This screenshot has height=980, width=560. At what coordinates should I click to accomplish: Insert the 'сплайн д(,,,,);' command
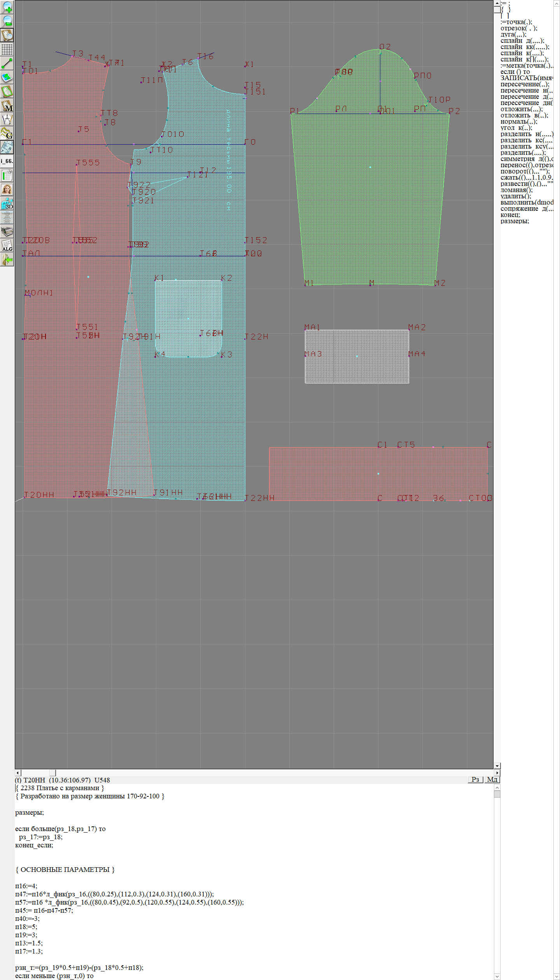522,40
